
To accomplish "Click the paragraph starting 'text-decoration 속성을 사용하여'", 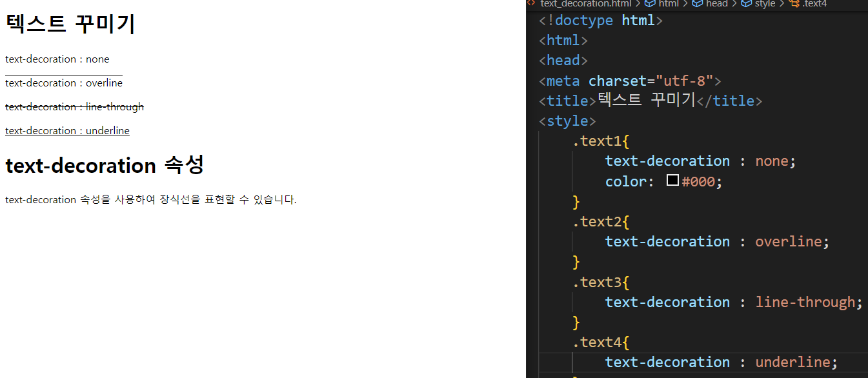I will tap(151, 199).
